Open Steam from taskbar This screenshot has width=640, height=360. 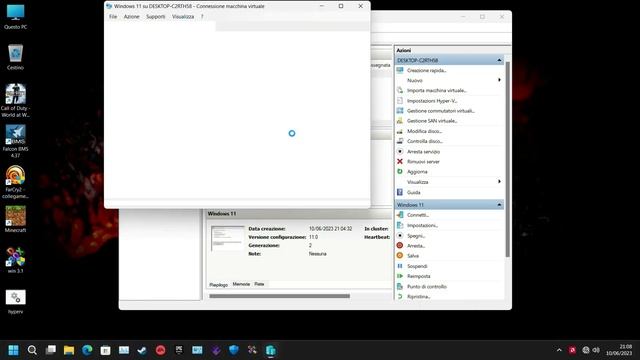coord(142,350)
